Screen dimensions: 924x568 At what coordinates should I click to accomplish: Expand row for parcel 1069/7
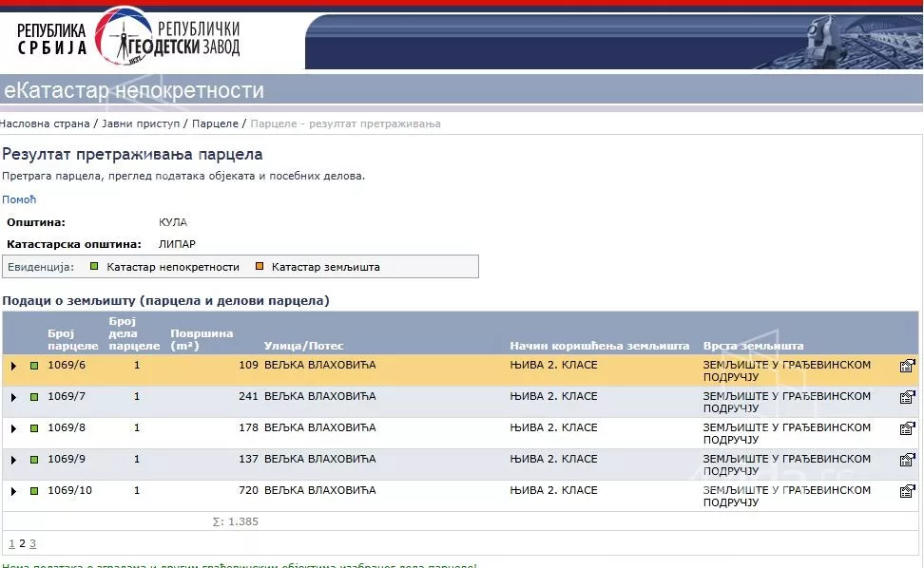pos(13,397)
